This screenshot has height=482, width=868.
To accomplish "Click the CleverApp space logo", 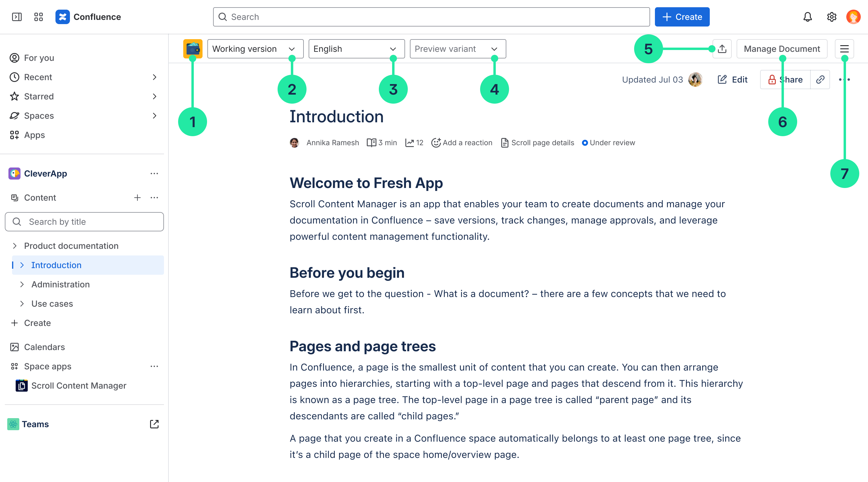I will click(x=14, y=174).
